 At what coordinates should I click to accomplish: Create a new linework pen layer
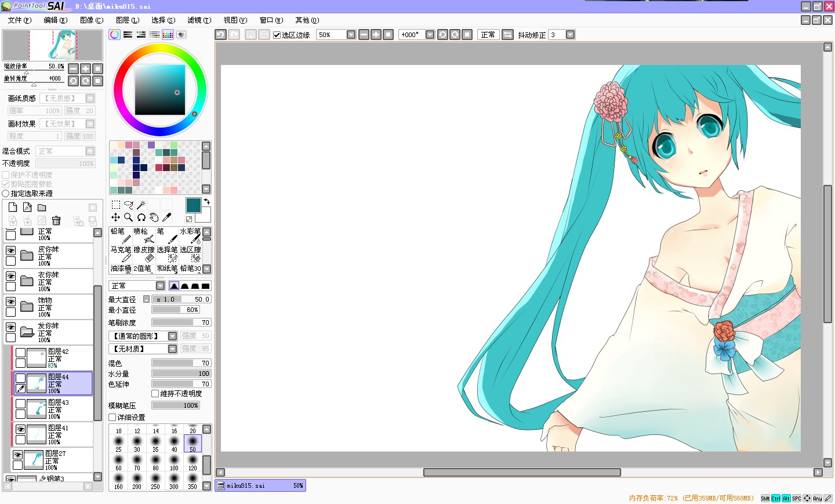(27, 208)
